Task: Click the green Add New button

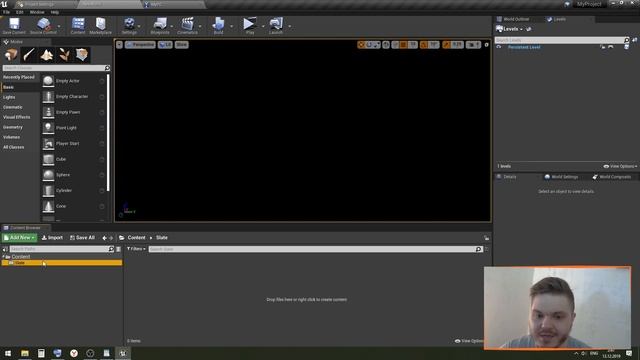Action: [x=19, y=238]
